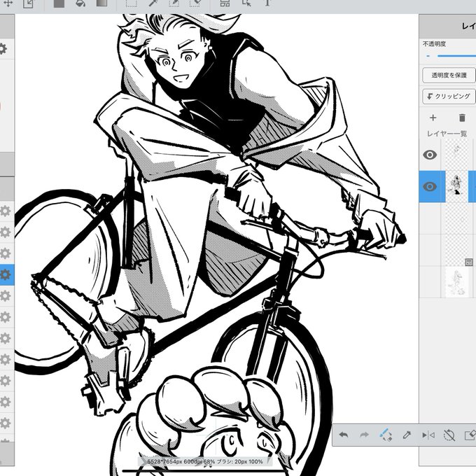This screenshot has width=476, height=476.
Task: Select the bottom sketch layer thumbnail
Action: 456,282
